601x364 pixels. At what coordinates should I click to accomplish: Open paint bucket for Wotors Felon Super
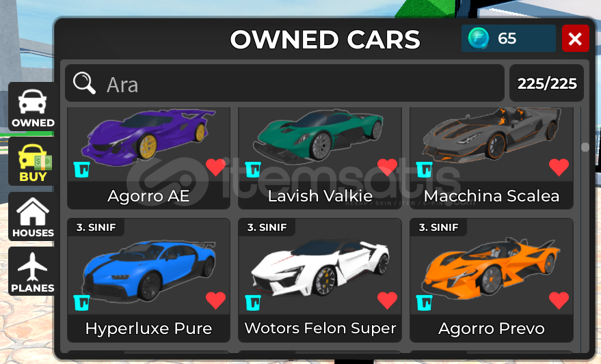[x=253, y=303]
